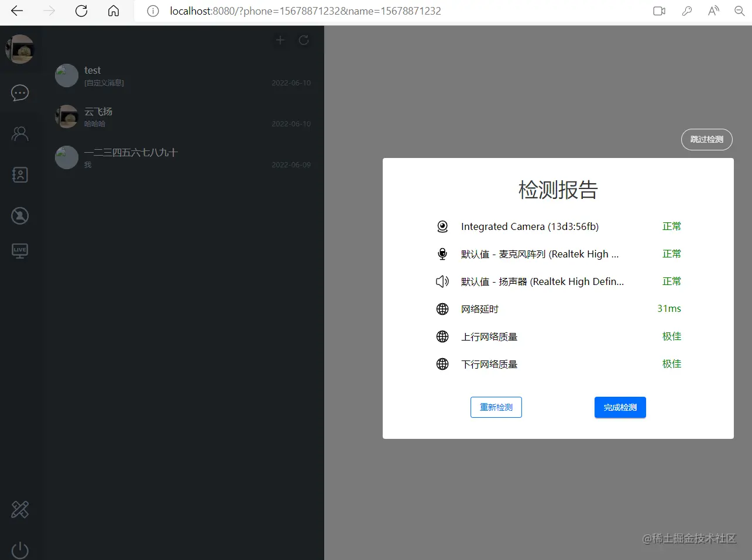Click the camera device icon in the report
The width and height of the screenshot is (752, 560).
click(x=442, y=226)
